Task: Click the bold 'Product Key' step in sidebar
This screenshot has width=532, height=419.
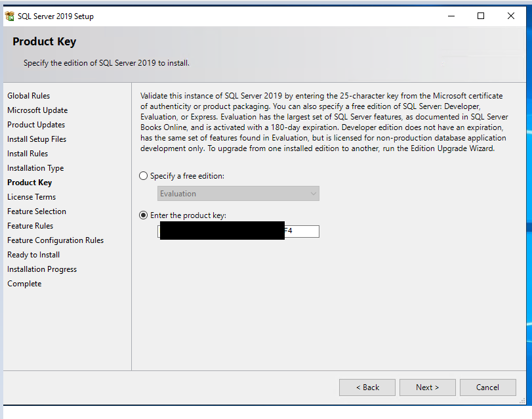Action: click(x=30, y=183)
